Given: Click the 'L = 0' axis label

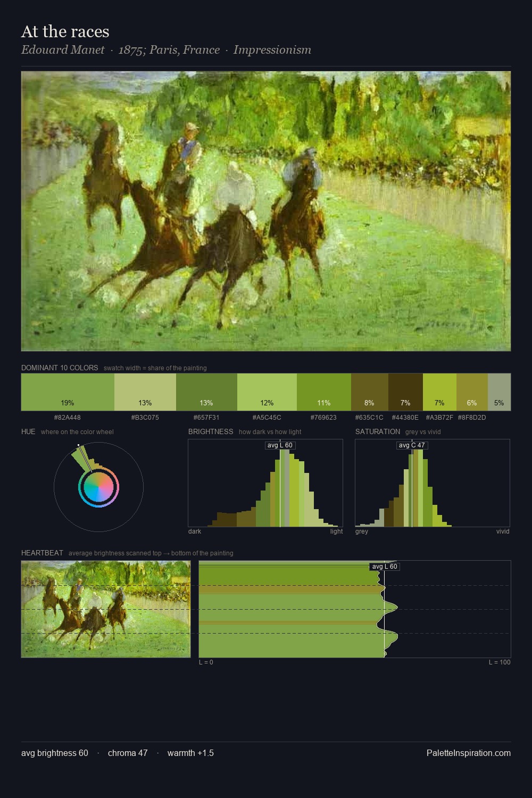Looking at the screenshot, I should (206, 662).
